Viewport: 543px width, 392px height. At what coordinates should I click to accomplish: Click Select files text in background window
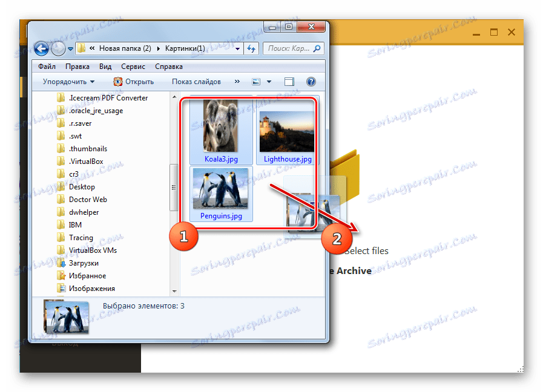point(367,251)
